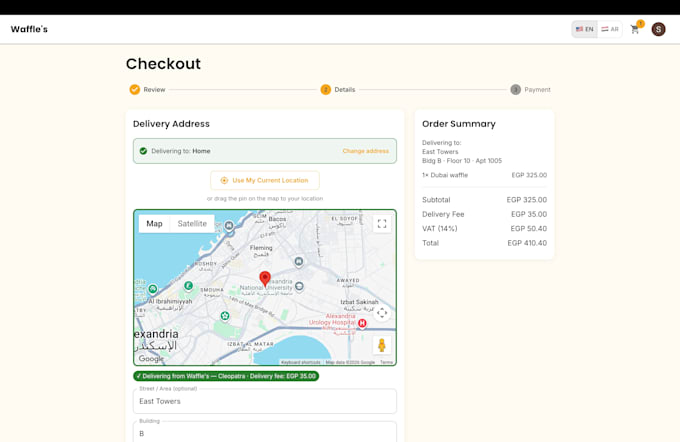Click the Change address link
Screen dimensions: 680x442
[366, 151]
